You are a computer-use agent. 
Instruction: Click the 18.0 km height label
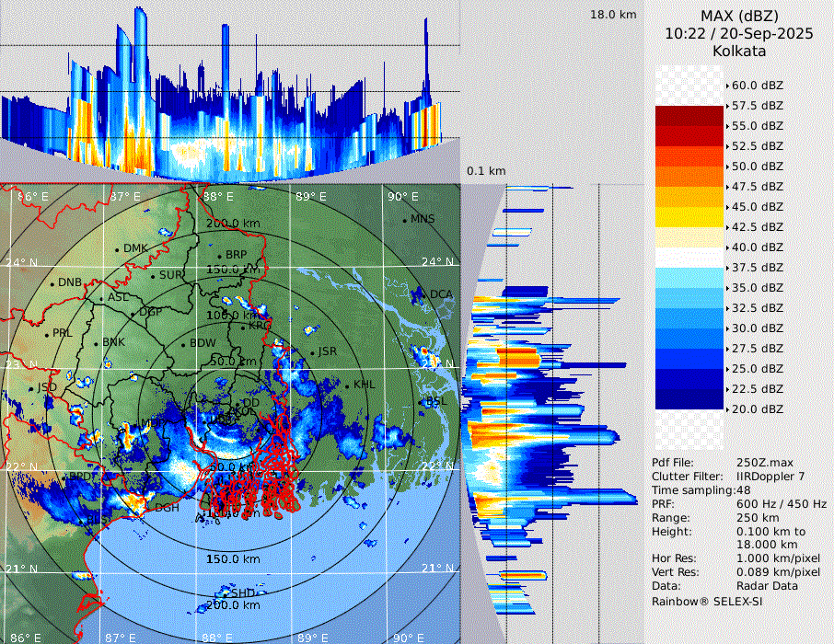click(x=613, y=15)
